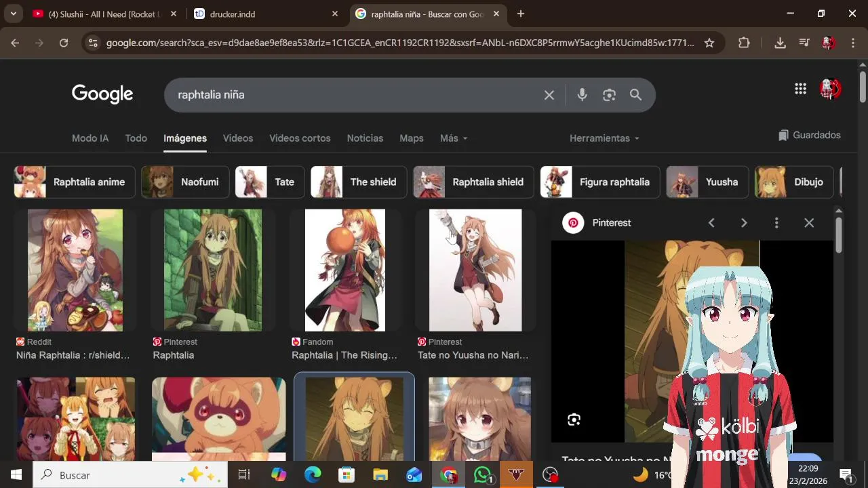Filter by the Raphtalia shield chip

point(473,182)
